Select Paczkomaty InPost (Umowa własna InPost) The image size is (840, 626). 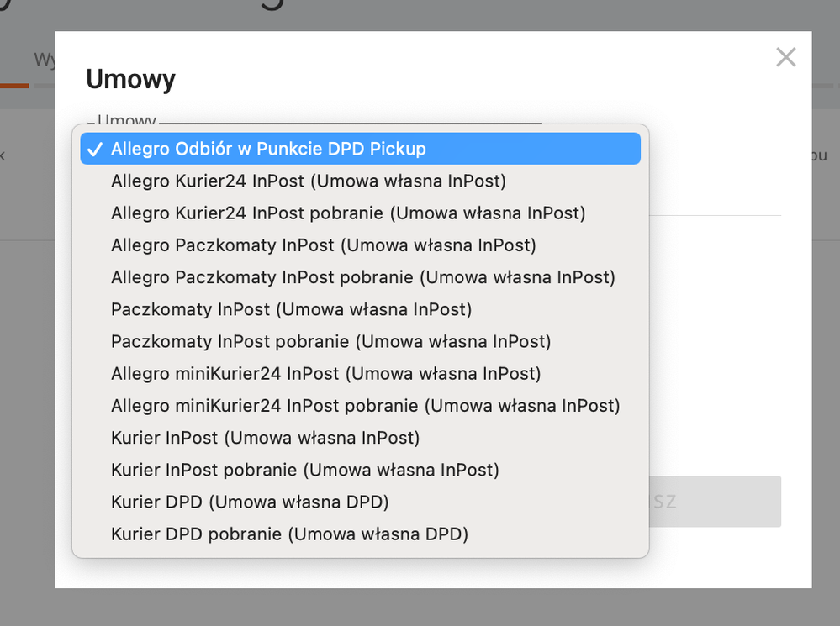(x=361, y=309)
